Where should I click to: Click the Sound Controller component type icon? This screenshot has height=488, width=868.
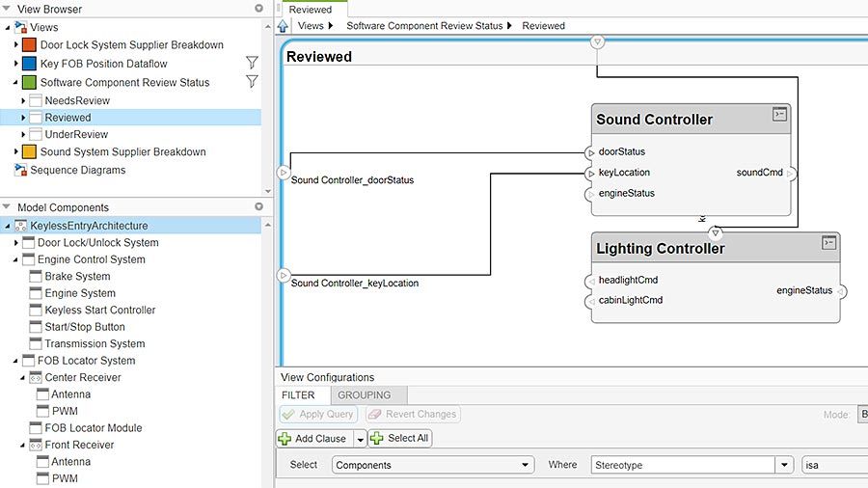coord(779,115)
